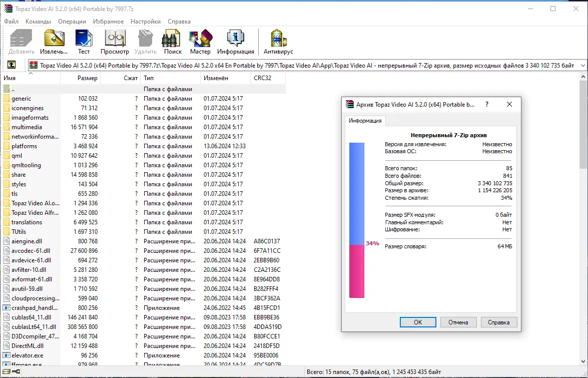Viewport: 588px width, 378px height.
Task: Click the Справка button in dialog
Action: point(498,322)
